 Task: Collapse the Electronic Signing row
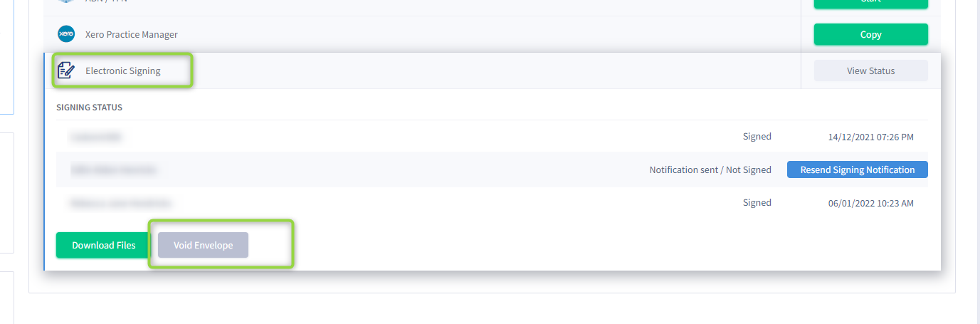coord(123,70)
